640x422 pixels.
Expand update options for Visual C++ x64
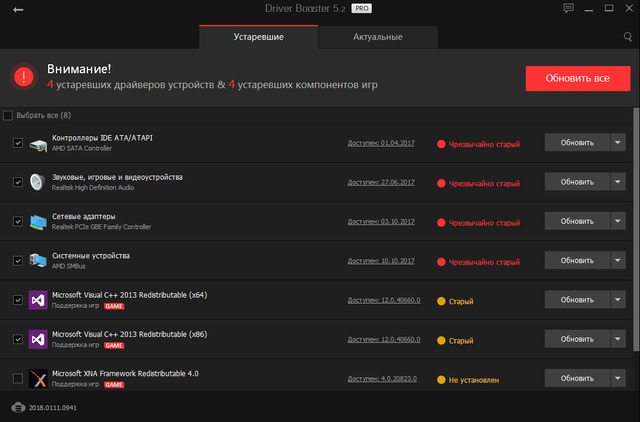tap(618, 300)
